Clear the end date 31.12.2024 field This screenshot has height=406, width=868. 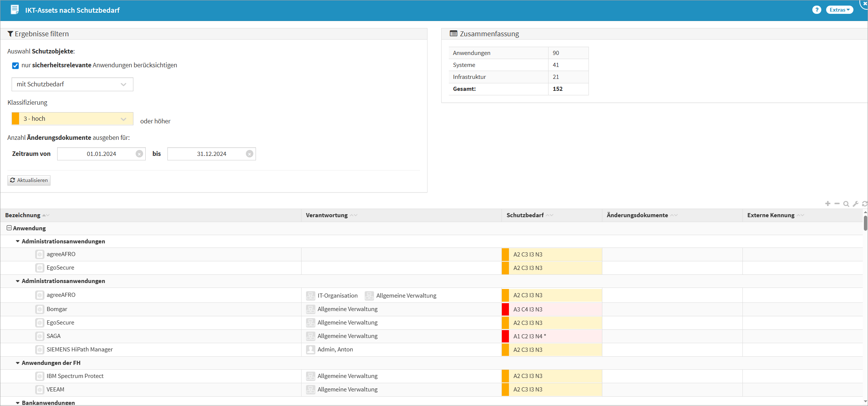pyautogui.click(x=249, y=154)
